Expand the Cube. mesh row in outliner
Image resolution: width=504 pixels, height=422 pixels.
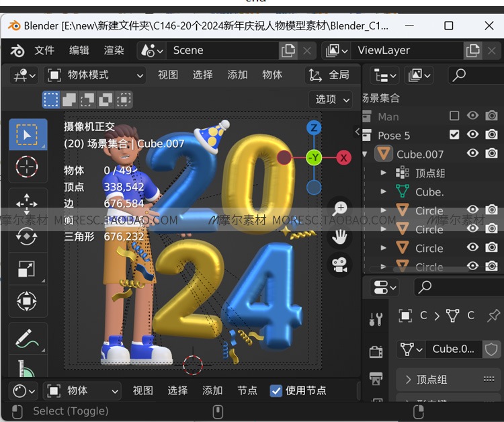(383, 192)
